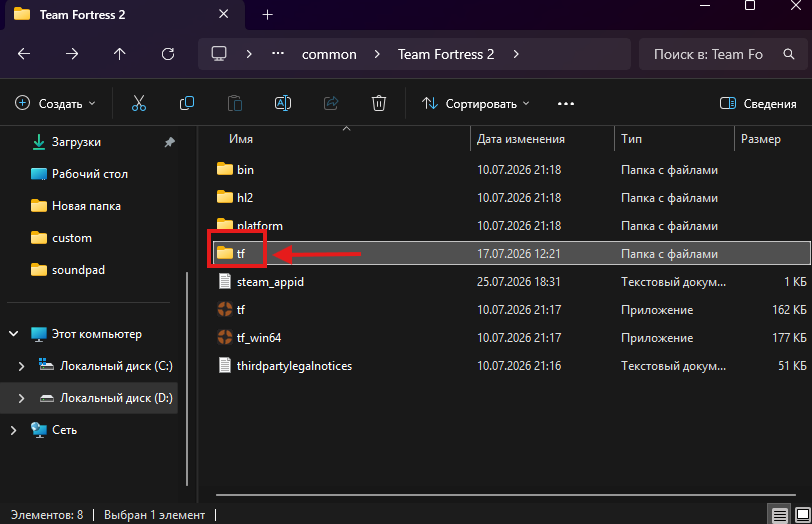Click the 17.07.2026 12:21 date cell
This screenshot has width=812, height=524.
click(518, 254)
